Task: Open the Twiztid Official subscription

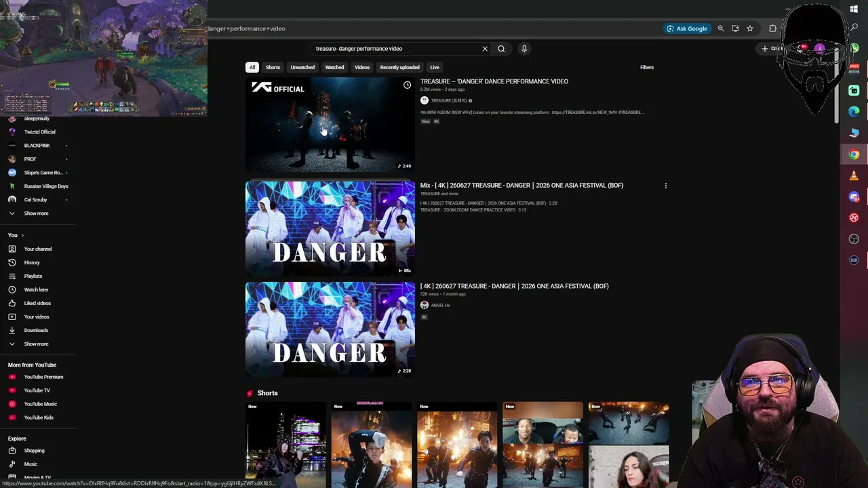Action: tap(39, 132)
